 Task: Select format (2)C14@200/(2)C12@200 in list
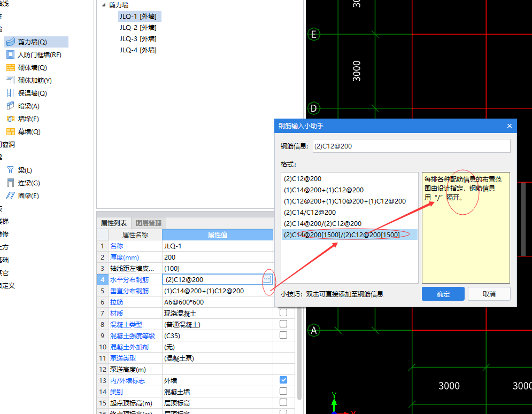point(350,223)
